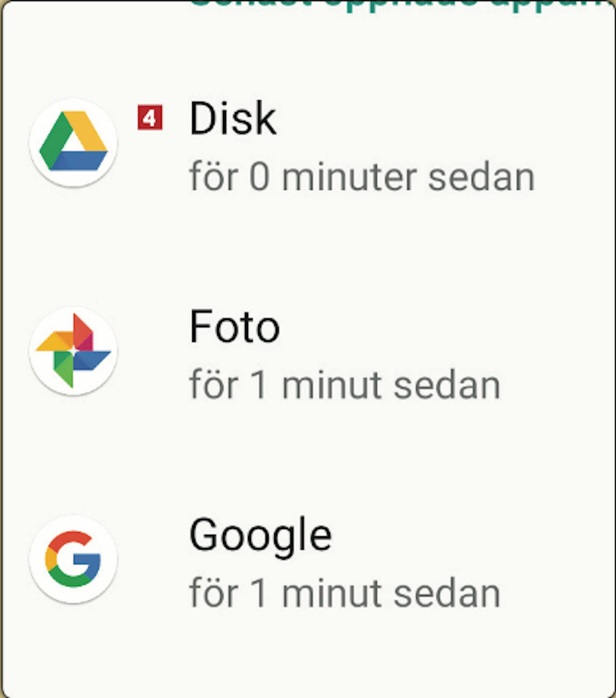
Task: Choose the Foto row in recent apps
Action: point(308,351)
